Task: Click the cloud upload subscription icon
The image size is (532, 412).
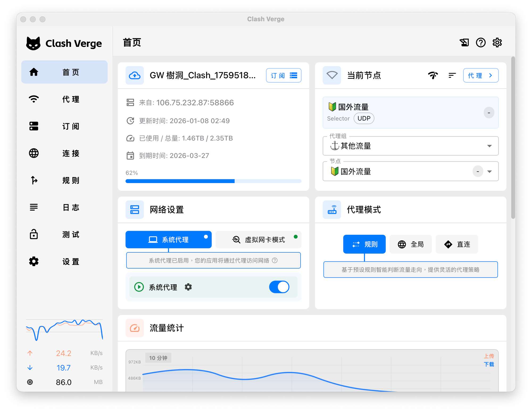Action: (x=135, y=75)
